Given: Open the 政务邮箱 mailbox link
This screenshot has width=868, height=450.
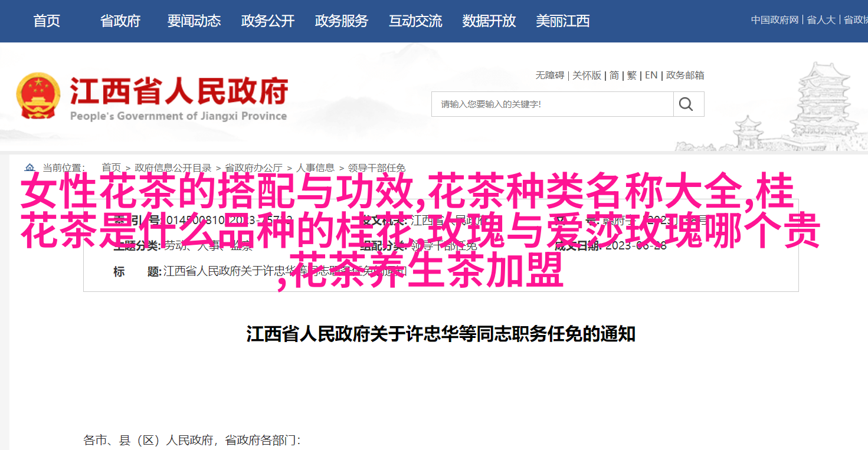Looking at the screenshot, I should 685,75.
